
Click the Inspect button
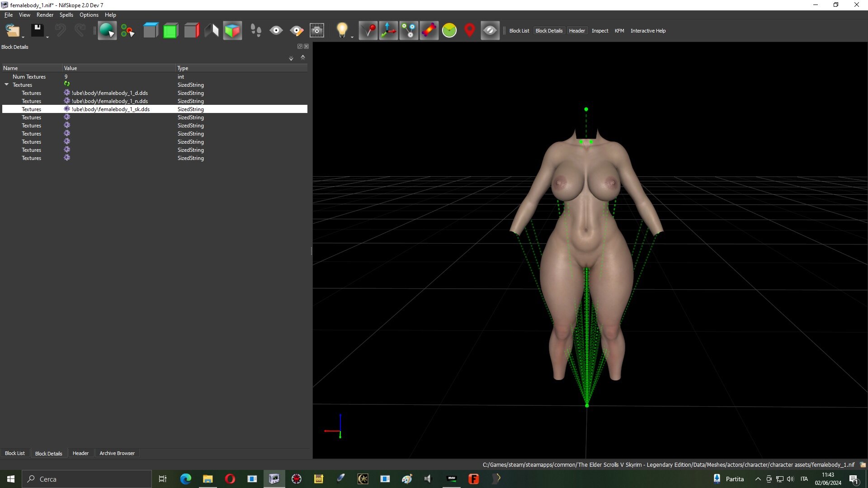(600, 30)
